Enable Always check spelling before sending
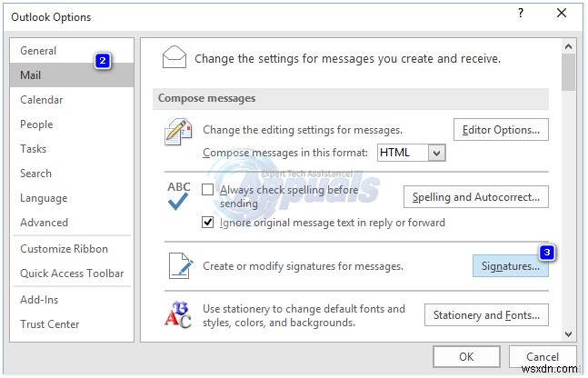Image resolution: width=588 pixels, height=378 pixels. (207, 190)
